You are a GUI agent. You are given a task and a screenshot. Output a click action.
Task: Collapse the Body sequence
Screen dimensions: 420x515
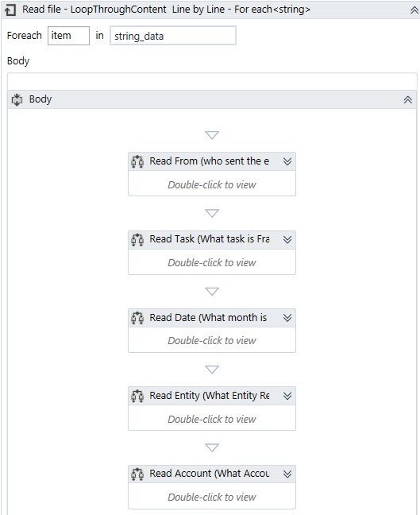408,99
